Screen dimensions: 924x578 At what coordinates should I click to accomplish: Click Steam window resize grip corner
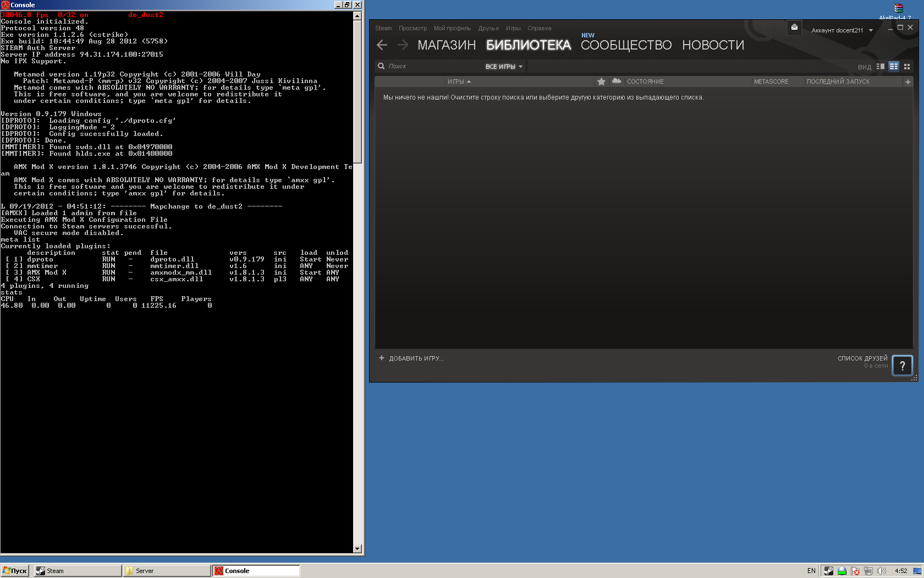pyautogui.click(x=914, y=378)
